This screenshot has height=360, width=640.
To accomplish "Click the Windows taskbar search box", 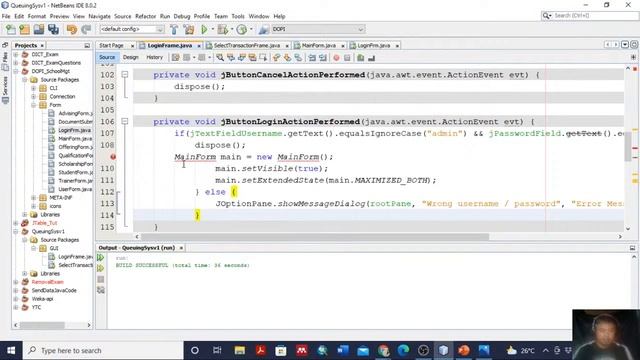I will pos(104,351).
